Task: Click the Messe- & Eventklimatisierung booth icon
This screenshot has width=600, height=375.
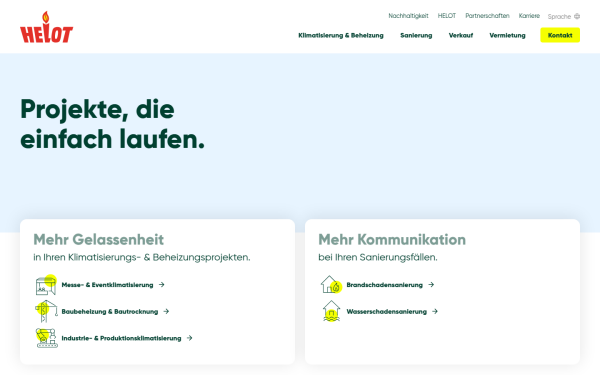Action: [46, 285]
